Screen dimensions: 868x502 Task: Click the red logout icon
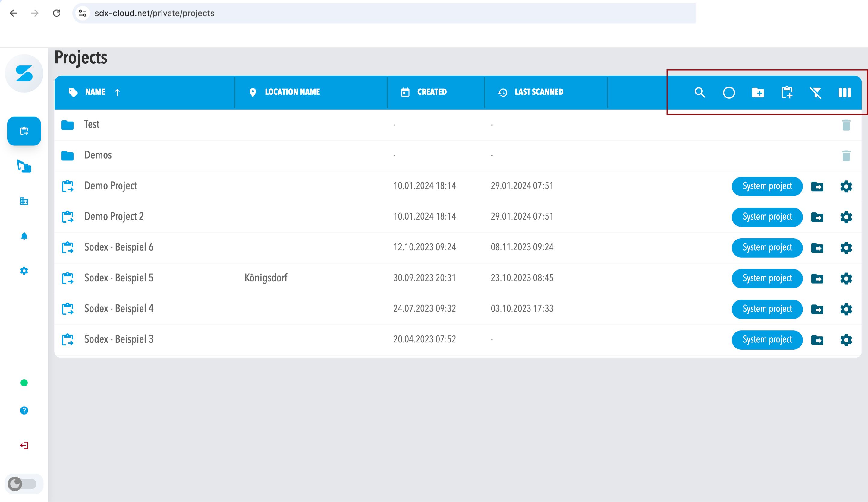coord(24,445)
